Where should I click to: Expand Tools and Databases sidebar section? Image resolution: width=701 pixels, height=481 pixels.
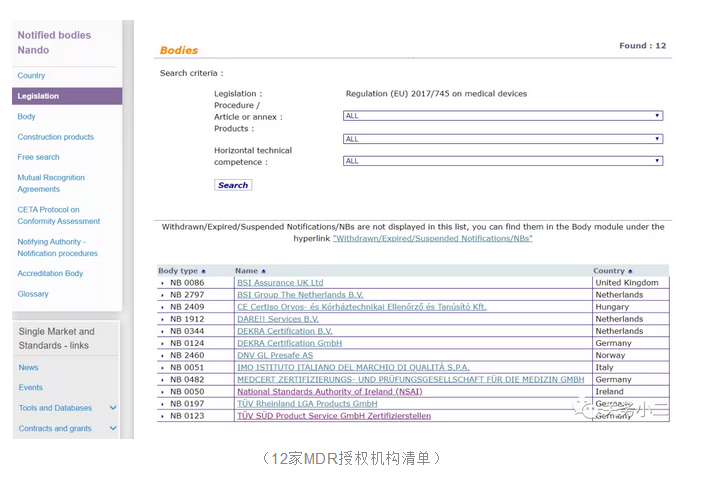[113, 408]
